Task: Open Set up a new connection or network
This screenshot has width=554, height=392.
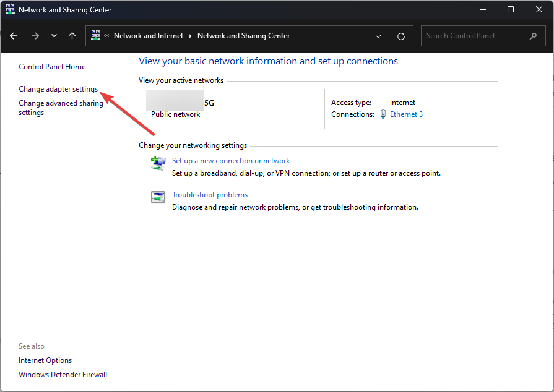Action: (231, 161)
